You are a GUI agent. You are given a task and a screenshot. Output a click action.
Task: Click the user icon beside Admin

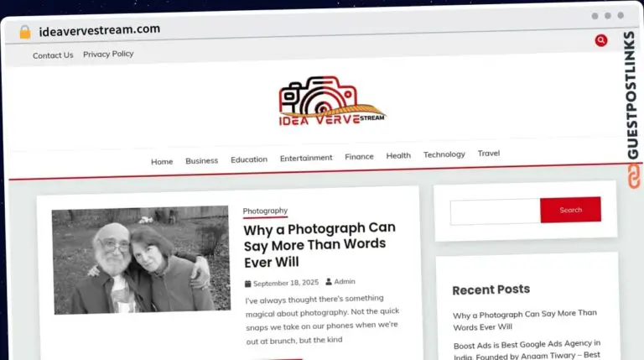point(329,281)
